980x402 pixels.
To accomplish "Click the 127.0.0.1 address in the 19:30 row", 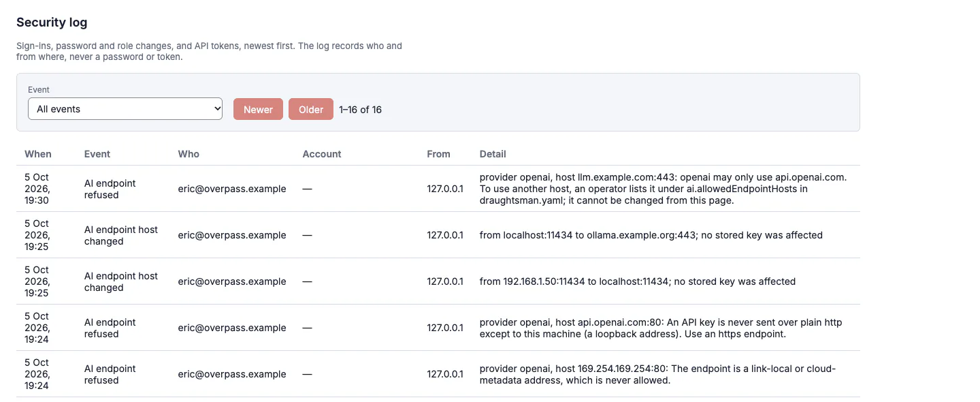I will point(445,189).
